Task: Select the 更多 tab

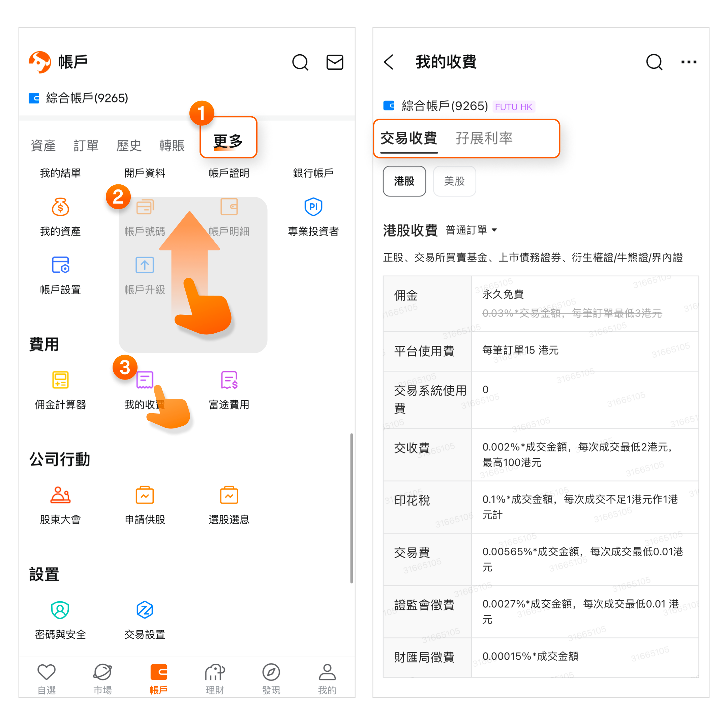Action: (228, 141)
